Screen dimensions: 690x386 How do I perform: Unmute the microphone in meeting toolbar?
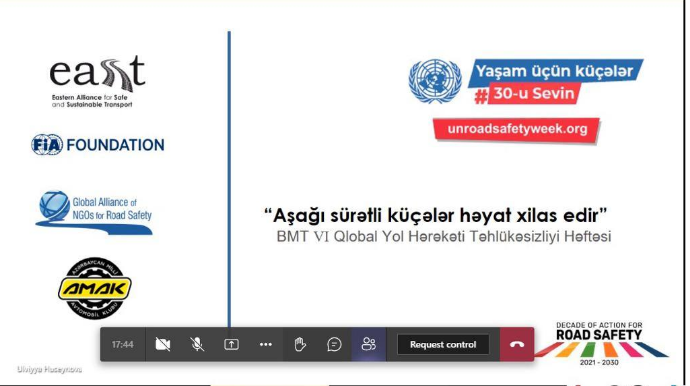(197, 345)
